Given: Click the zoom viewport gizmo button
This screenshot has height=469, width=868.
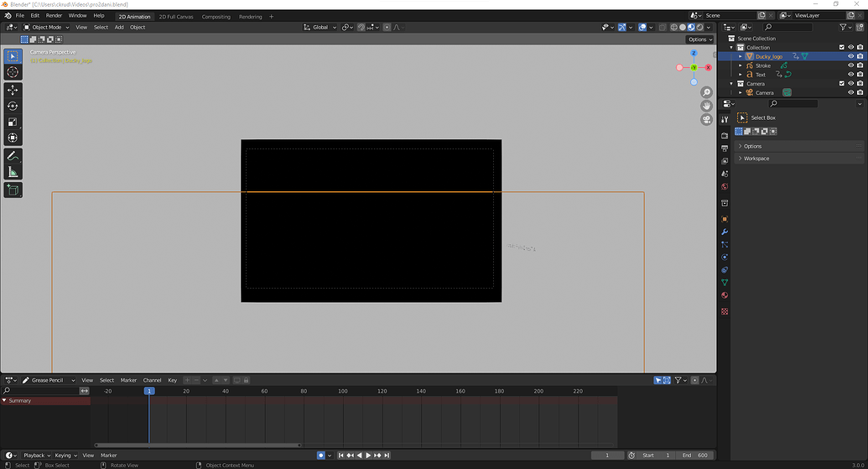Looking at the screenshot, I should click(x=706, y=92).
